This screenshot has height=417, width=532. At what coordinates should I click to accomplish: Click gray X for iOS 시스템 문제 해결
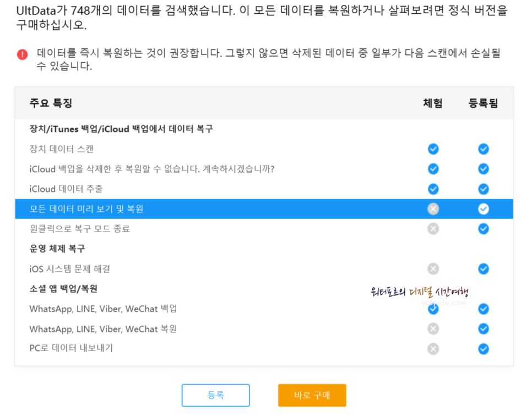433,269
